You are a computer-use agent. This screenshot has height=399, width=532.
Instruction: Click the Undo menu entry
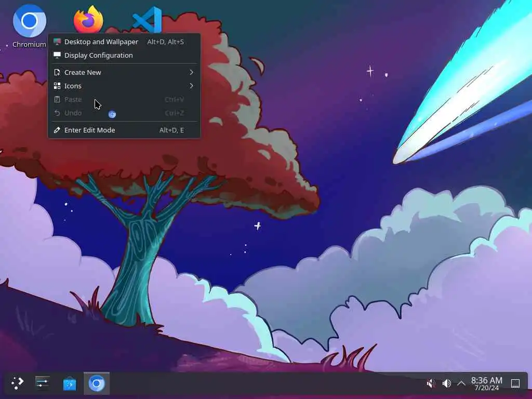point(124,113)
